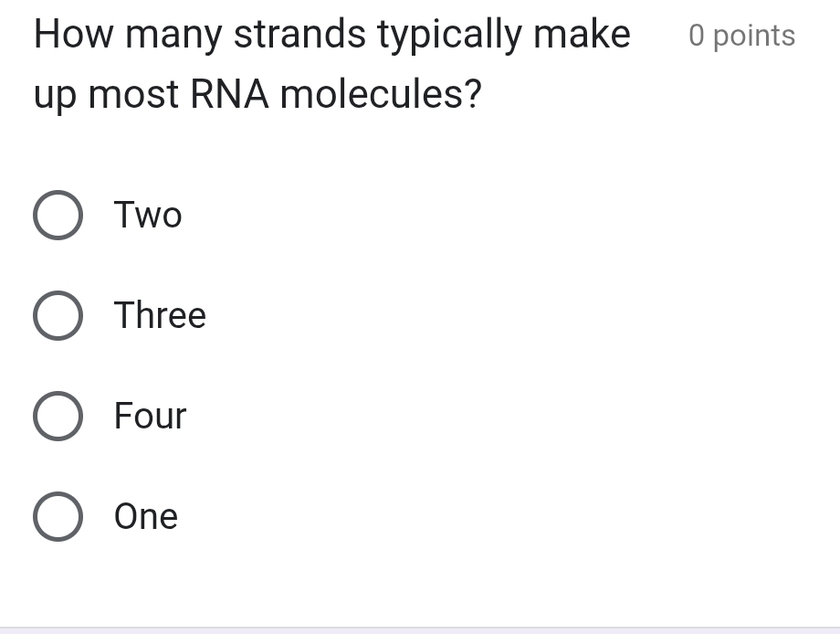Choose the answer option labeled Three

coord(160,315)
